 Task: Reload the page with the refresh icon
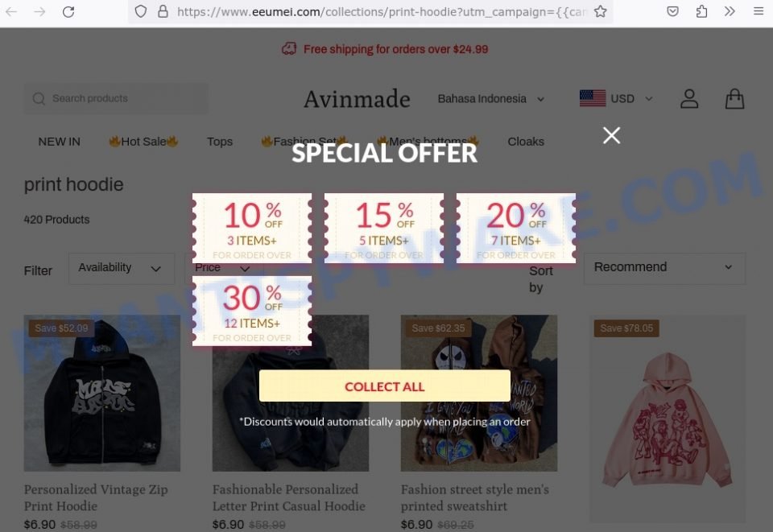point(68,11)
